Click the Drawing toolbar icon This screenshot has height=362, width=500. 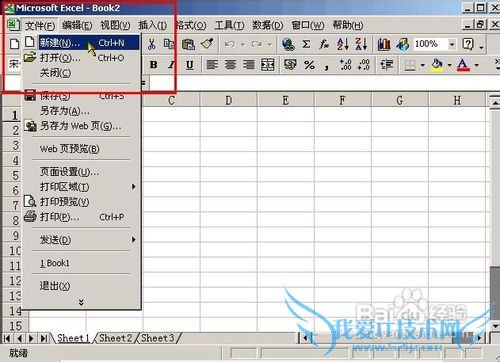pyautogui.click(x=403, y=44)
